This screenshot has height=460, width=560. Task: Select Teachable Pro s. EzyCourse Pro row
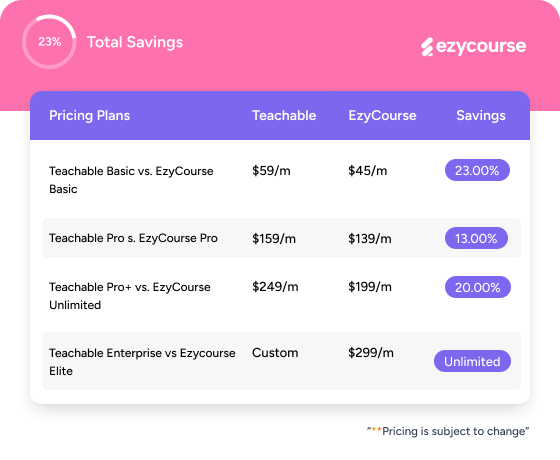pos(281,238)
